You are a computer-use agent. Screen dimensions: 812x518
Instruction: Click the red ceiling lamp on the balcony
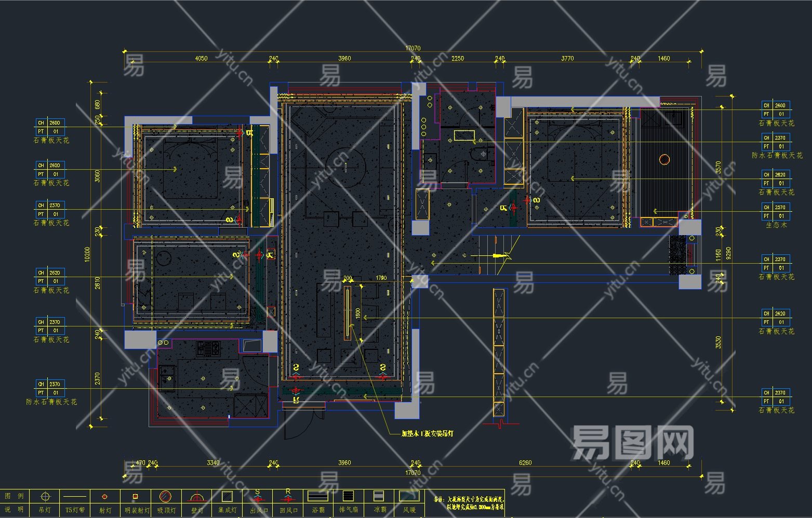[664, 159]
